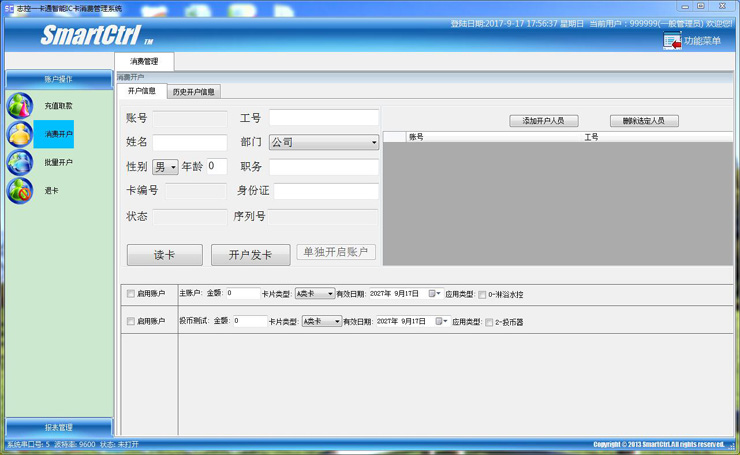Screen dimensions: 740x455
Task: Enable 启用账户 checkbox for 主账户
Action: [x=131, y=294]
